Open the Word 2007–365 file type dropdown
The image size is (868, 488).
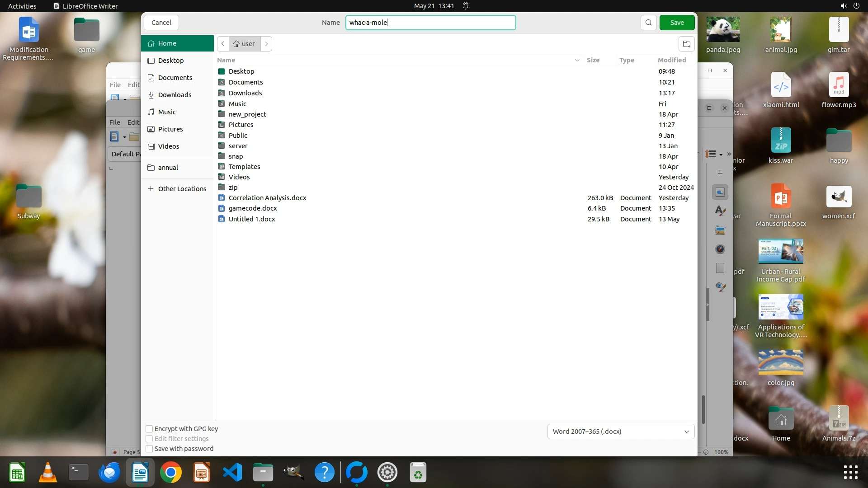point(620,432)
